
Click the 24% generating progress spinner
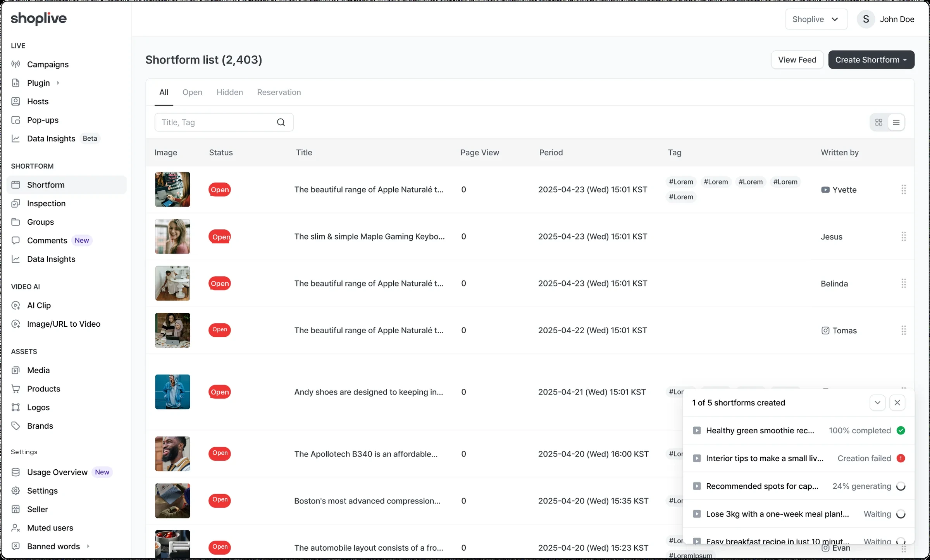click(x=901, y=486)
